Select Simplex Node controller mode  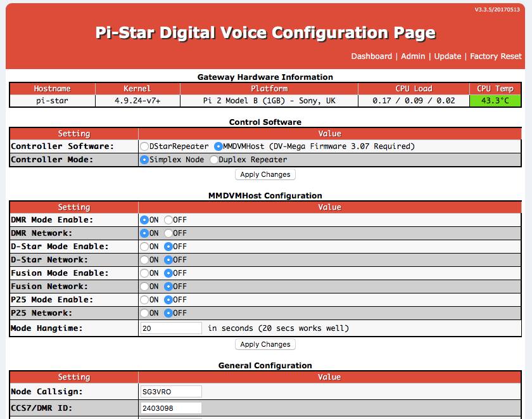coord(144,160)
